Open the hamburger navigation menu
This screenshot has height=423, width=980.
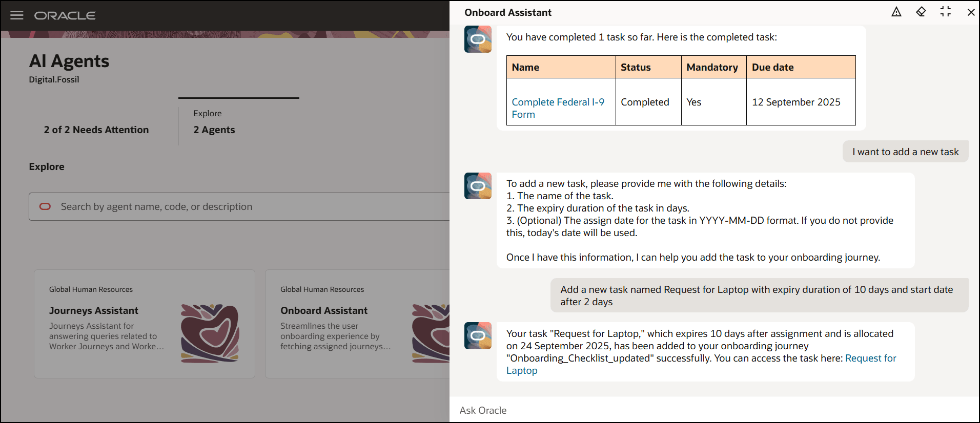tap(17, 15)
